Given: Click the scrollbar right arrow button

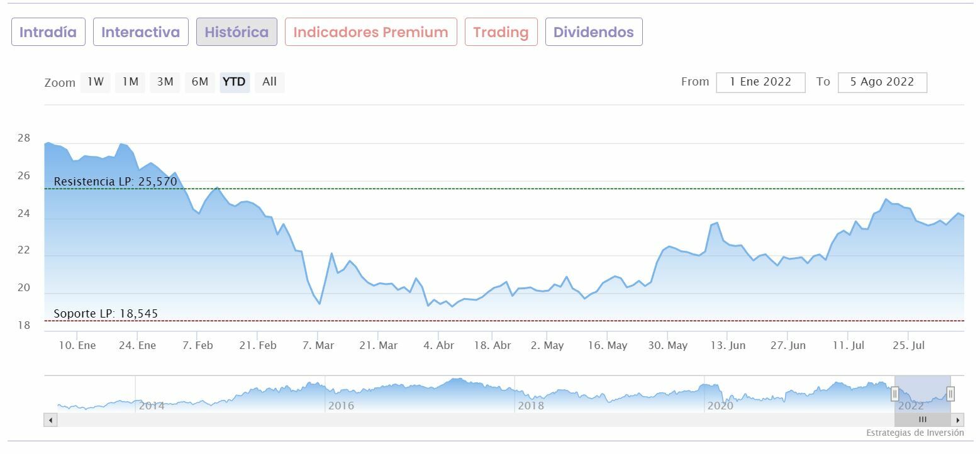Looking at the screenshot, I should [x=957, y=419].
